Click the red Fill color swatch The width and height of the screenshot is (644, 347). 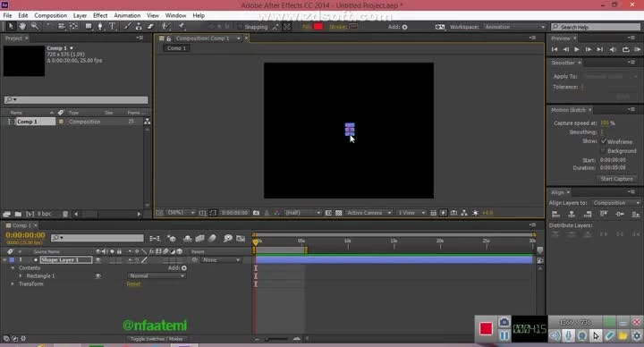[x=318, y=27]
